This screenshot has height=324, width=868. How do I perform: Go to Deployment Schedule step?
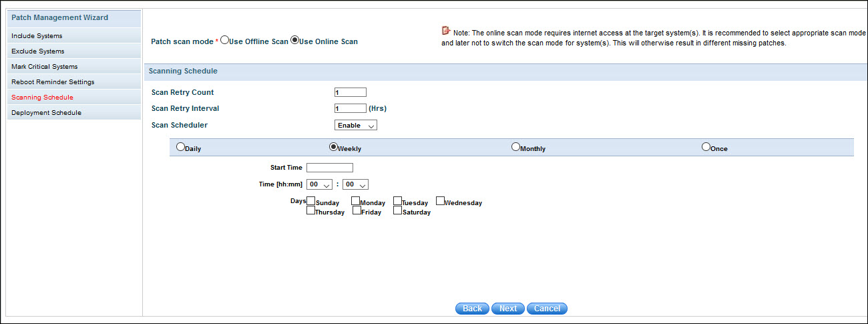[46, 113]
